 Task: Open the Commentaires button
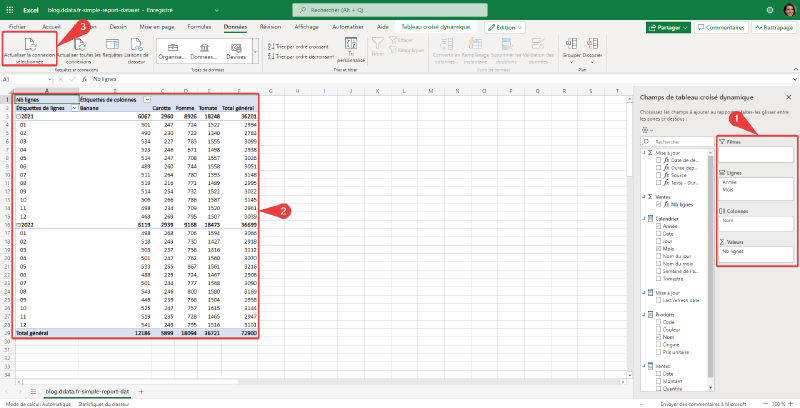tap(721, 28)
